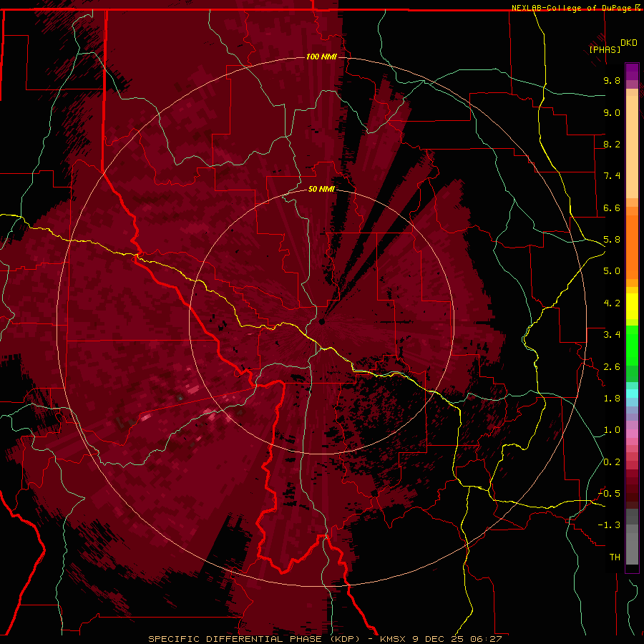
Task: Click the 8.2 scale value label
Action: click(612, 144)
